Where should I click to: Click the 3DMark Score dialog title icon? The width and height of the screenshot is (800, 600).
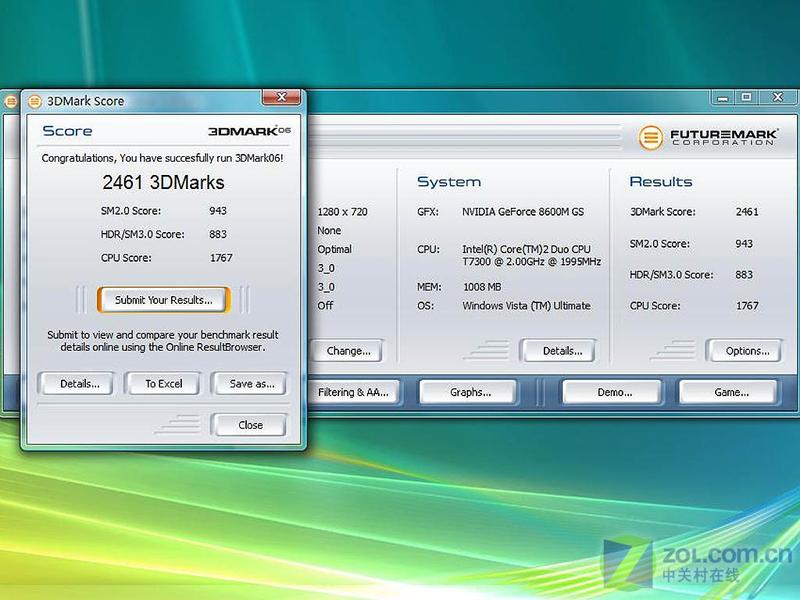coord(35,101)
